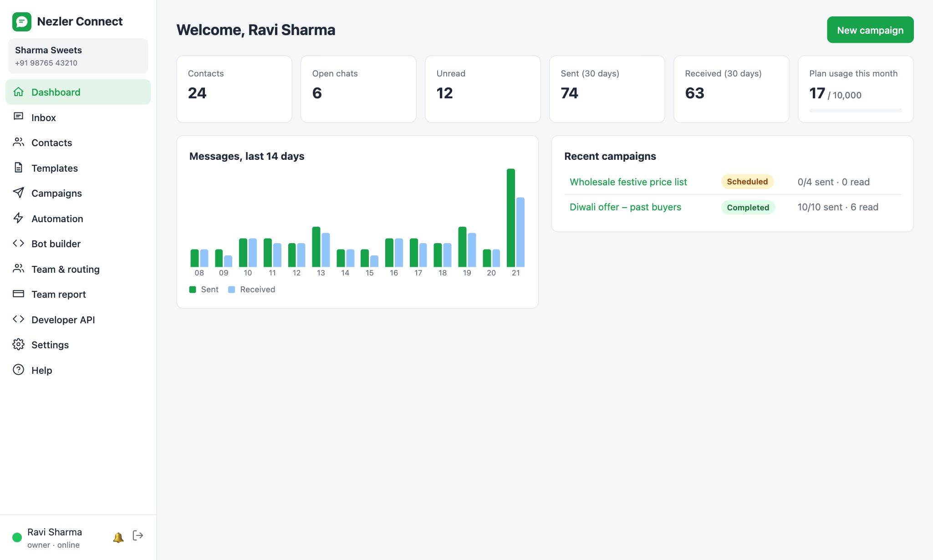Click the blue Received legend swatch
The height and width of the screenshot is (560, 933).
pos(231,290)
